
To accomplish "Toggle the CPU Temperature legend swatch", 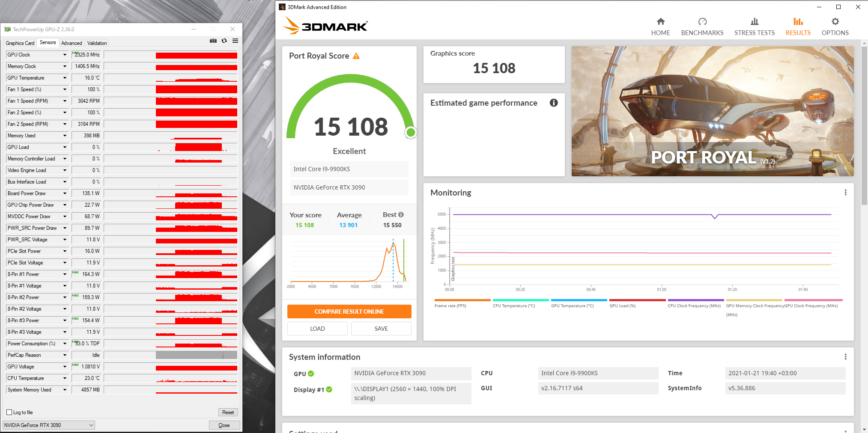I will (521, 300).
